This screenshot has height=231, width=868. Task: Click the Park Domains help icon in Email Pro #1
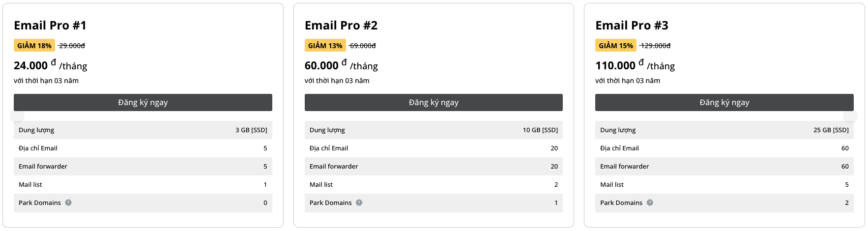[x=68, y=202]
